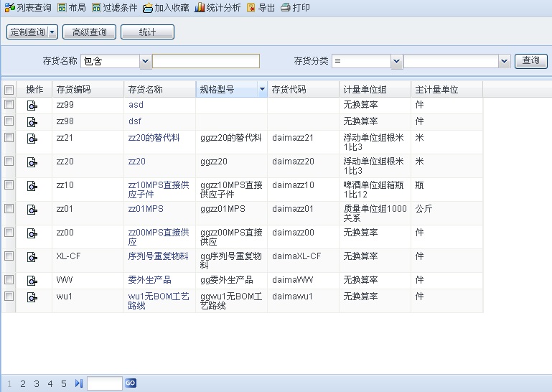Image resolution: width=552 pixels, height=392 pixels.
Task: Click the operation icon for row zz99
Action: pos(32,106)
